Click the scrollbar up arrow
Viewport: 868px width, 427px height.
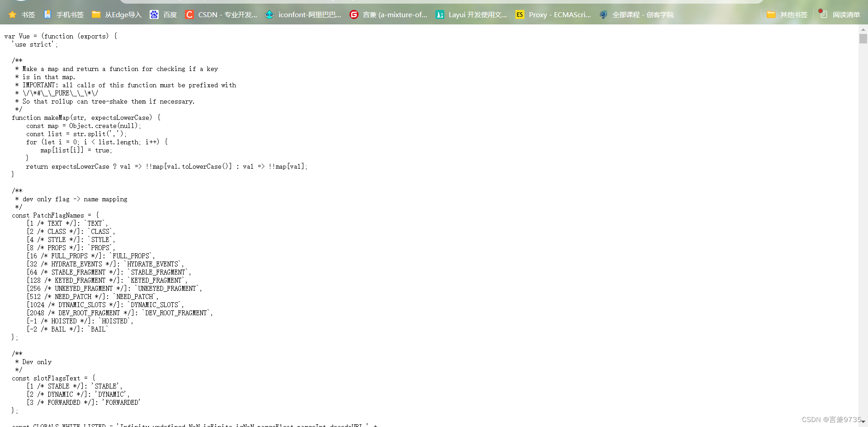[863, 30]
